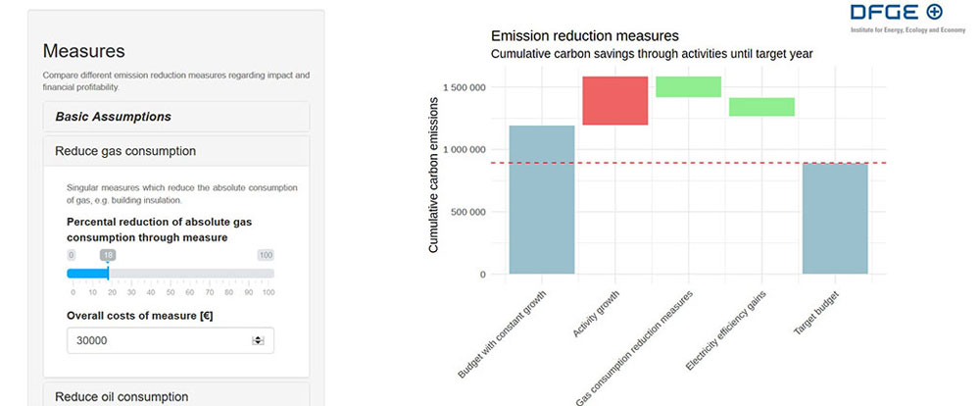Click the red Activity growth bar
Screen dimensions: 980x406
pyautogui.click(x=614, y=100)
